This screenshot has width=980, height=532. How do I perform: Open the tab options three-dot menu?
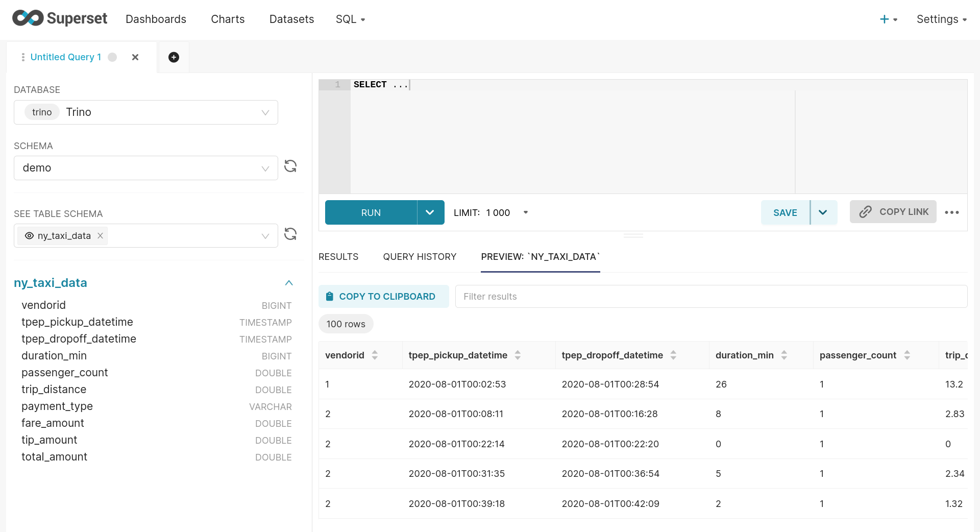click(23, 57)
